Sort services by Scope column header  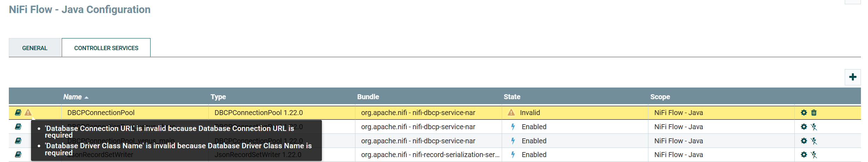(660, 97)
